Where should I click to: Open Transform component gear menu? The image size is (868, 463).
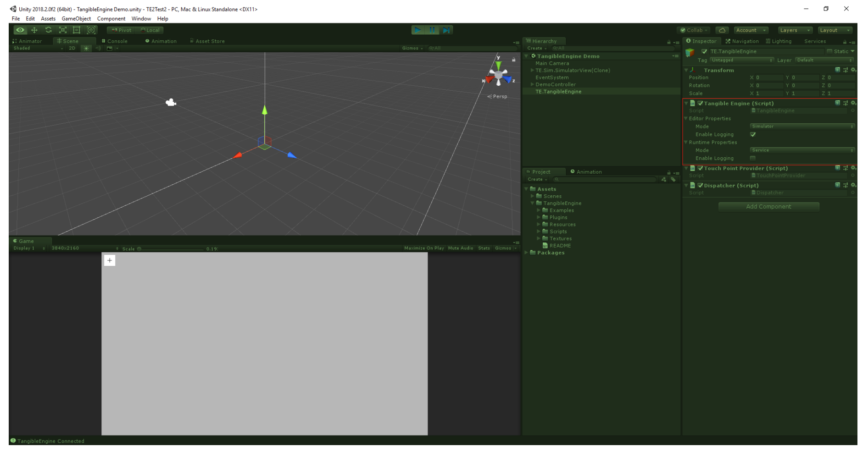853,70
